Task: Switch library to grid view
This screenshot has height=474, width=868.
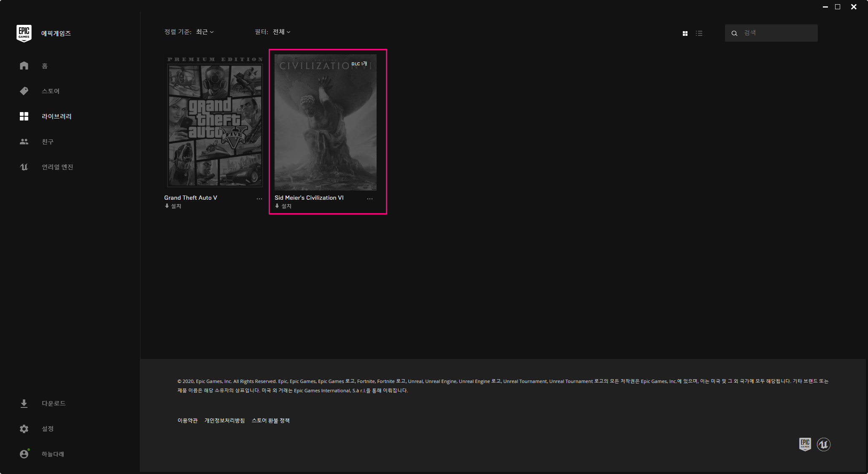Action: [685, 33]
